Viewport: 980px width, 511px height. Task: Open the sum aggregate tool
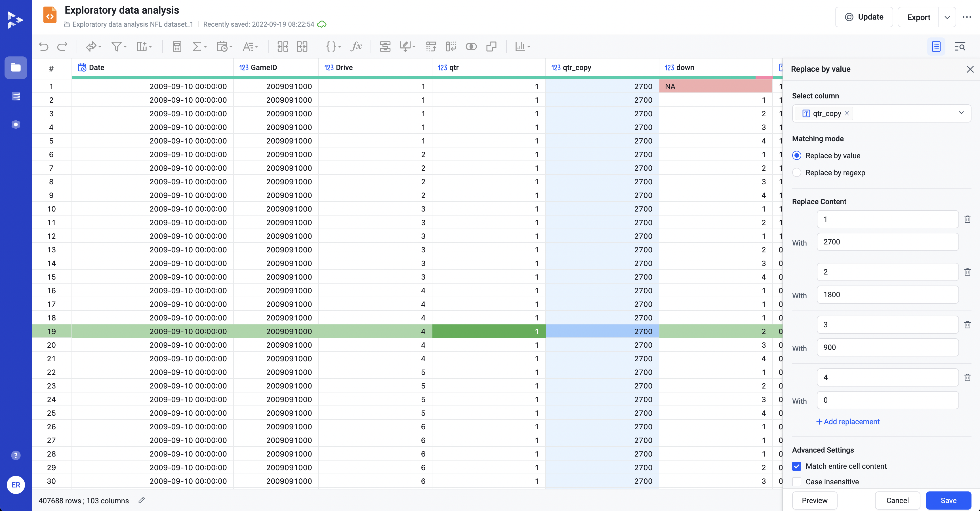click(x=199, y=47)
